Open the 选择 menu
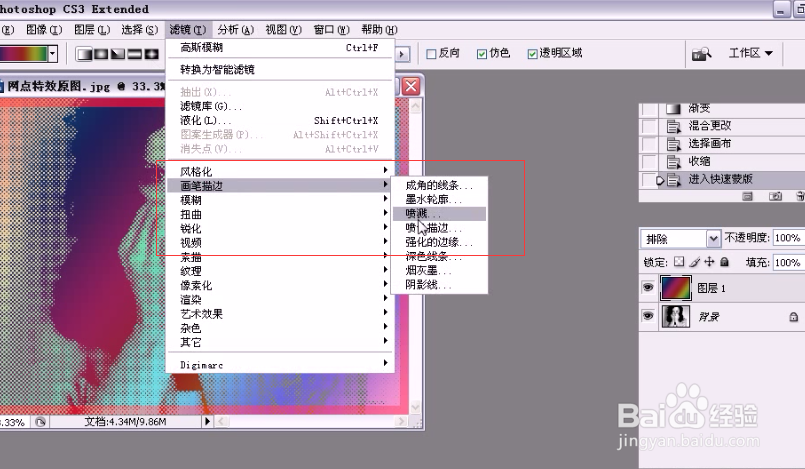 [x=140, y=30]
